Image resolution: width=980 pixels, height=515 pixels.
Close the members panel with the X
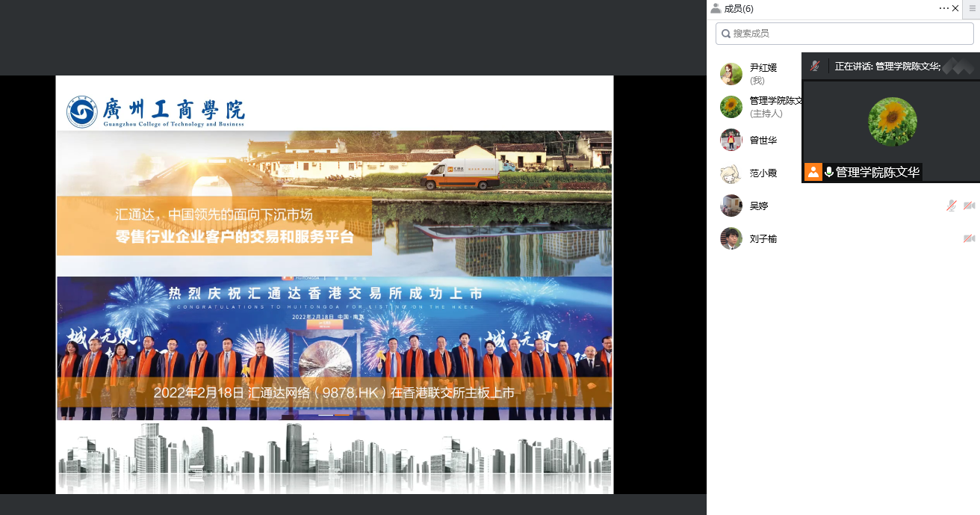tap(955, 8)
